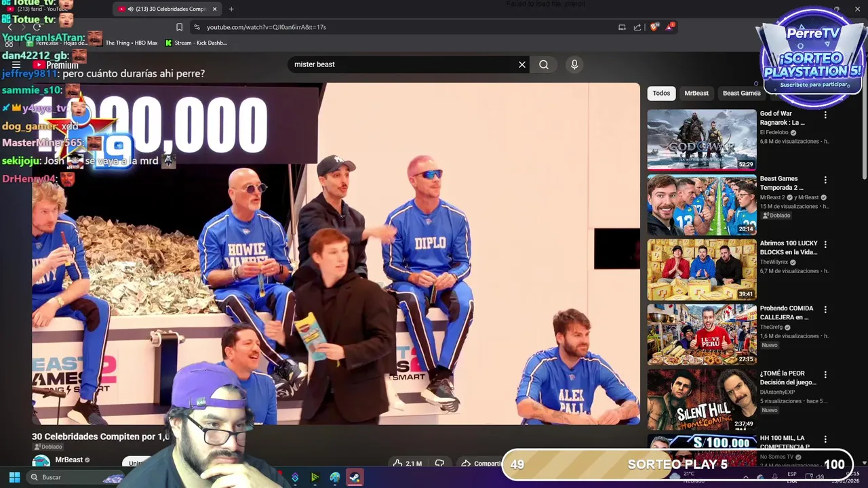Screen dimensions: 868x488
Task: Click the Compartir share button
Action: (x=481, y=464)
